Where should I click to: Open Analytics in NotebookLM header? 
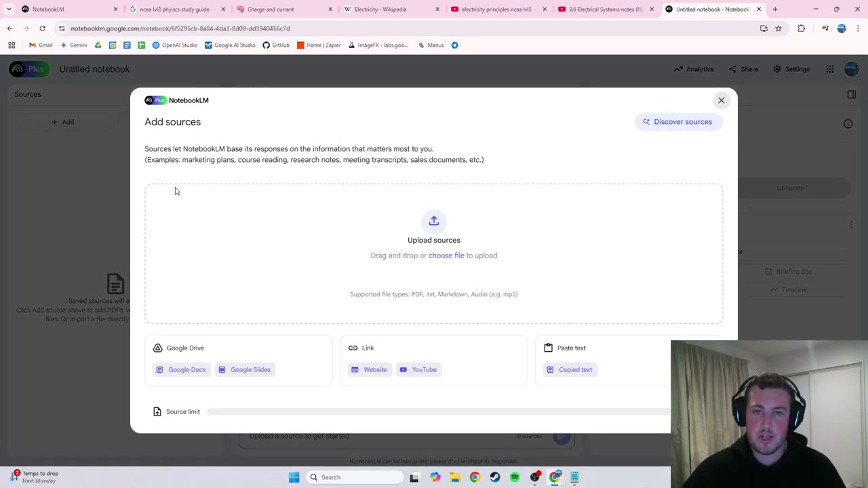point(694,69)
